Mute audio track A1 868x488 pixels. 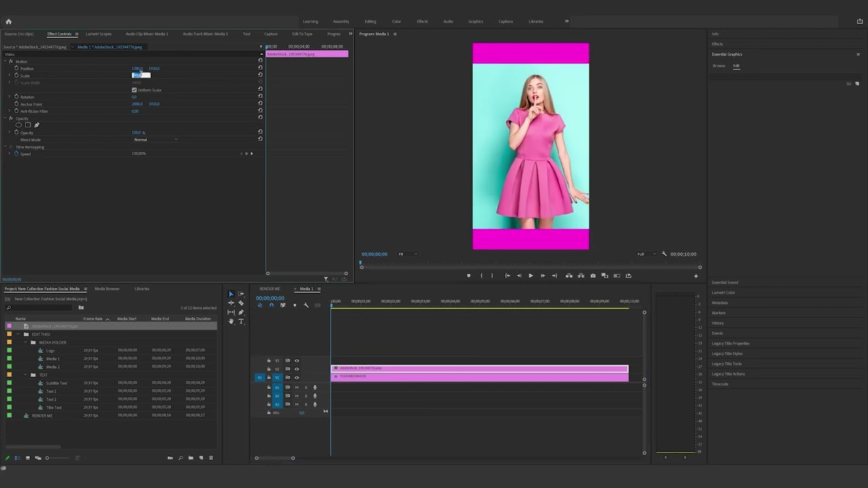click(296, 388)
